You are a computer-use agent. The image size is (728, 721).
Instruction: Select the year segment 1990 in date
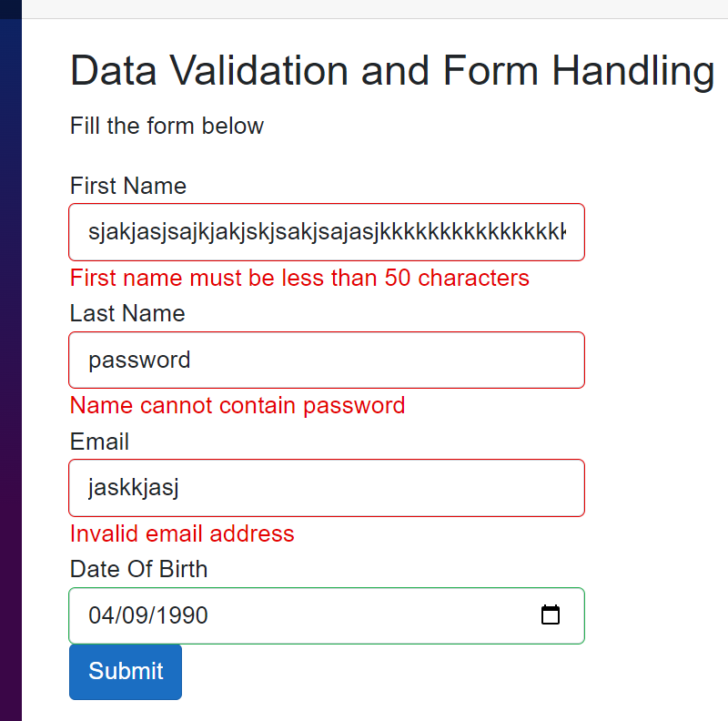tap(182, 615)
